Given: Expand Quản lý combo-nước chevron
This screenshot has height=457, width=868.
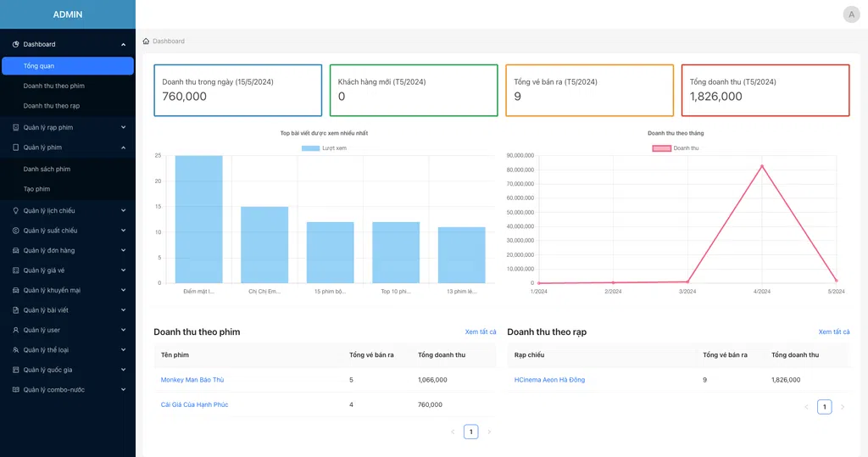Looking at the screenshot, I should tap(123, 390).
